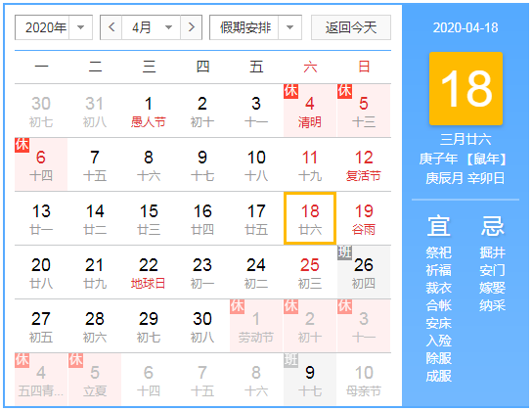The image size is (532, 411).
Task: Select April 5 十三 rest day
Action: pyautogui.click(x=364, y=111)
